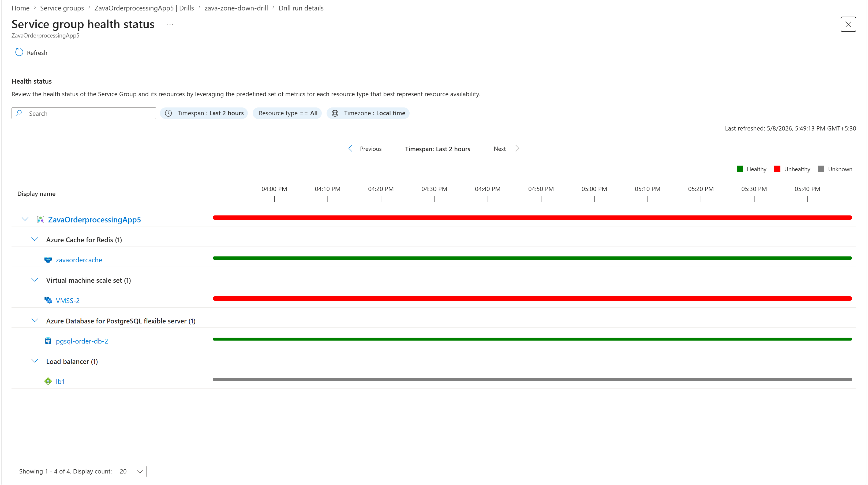This screenshot has width=868, height=485.
Task: Click the ZavaOrderprocessingApp5 service group icon
Action: click(x=40, y=219)
